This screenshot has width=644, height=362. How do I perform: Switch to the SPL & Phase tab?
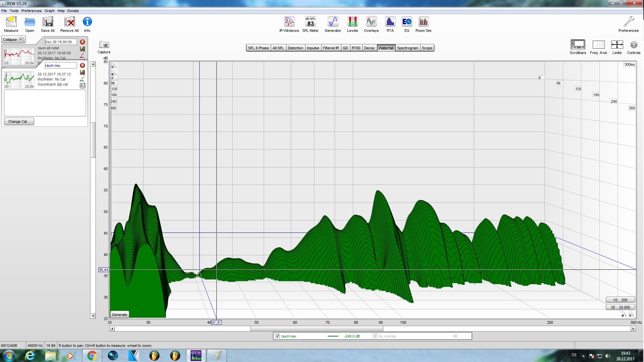coord(258,48)
